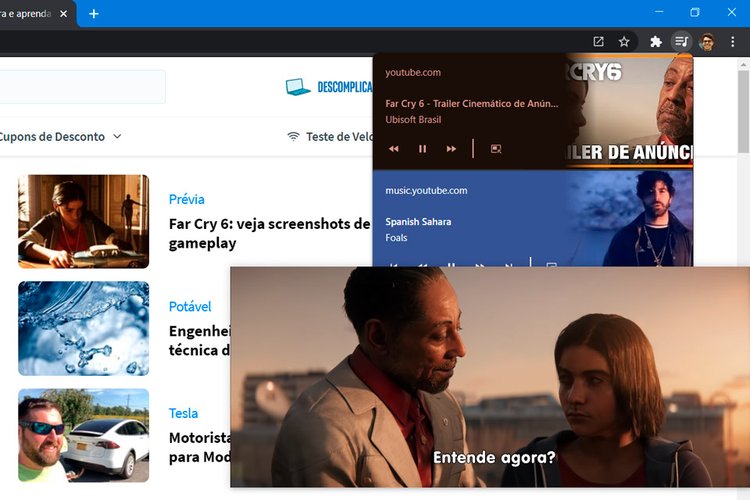
Task: Pause the Far Cry 6 trailer
Action: [422, 149]
